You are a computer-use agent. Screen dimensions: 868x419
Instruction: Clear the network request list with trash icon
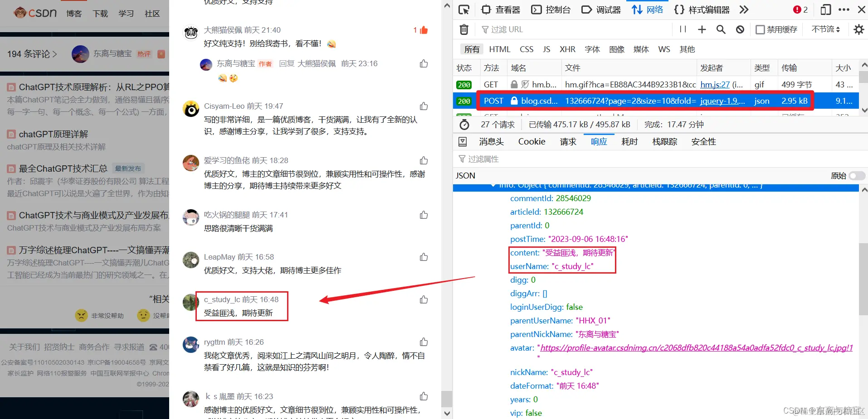pos(463,29)
